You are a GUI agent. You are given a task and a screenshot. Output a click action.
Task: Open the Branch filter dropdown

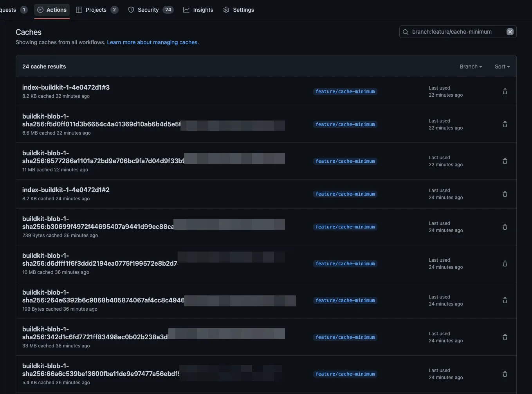pyautogui.click(x=471, y=67)
